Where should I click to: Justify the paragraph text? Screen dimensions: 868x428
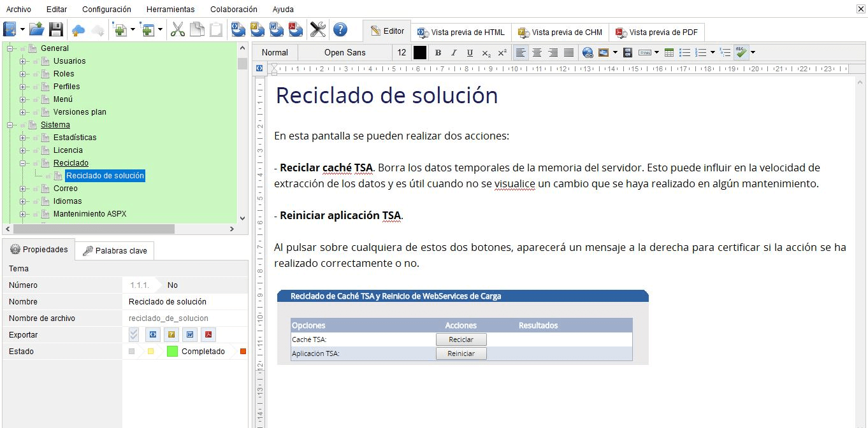tap(569, 53)
